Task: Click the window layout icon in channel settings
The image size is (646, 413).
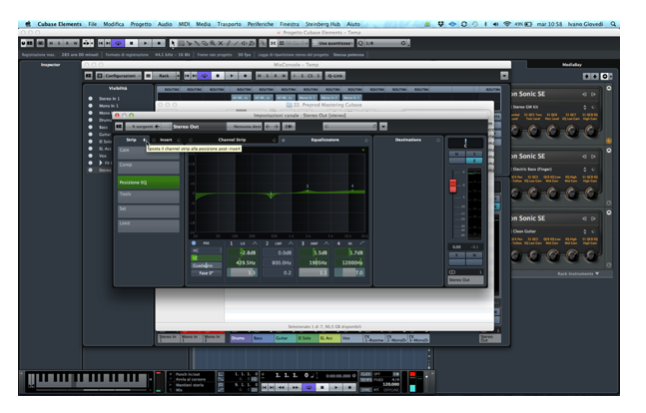Action: pyautogui.click(x=119, y=127)
